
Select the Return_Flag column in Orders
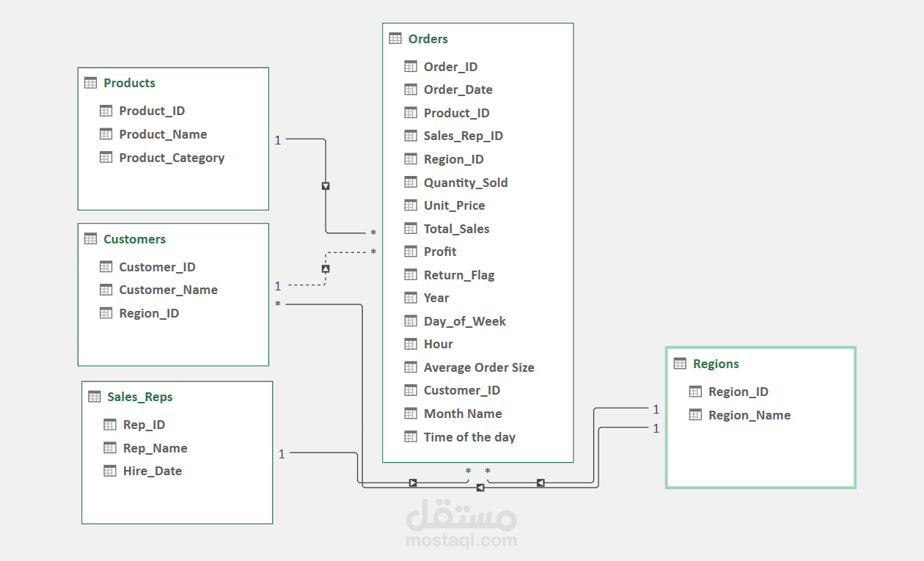coord(459,275)
